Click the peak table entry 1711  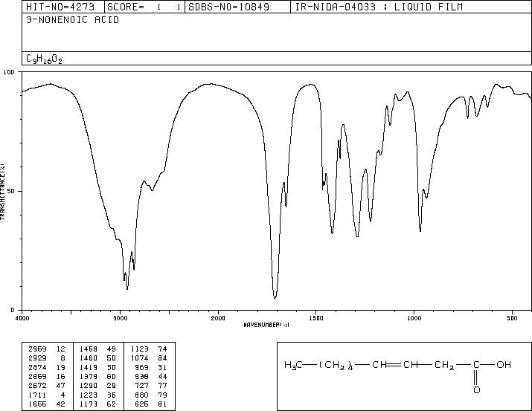(x=37, y=395)
